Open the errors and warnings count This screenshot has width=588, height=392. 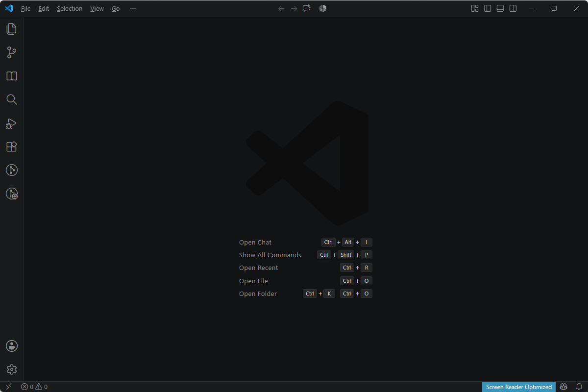click(x=34, y=387)
